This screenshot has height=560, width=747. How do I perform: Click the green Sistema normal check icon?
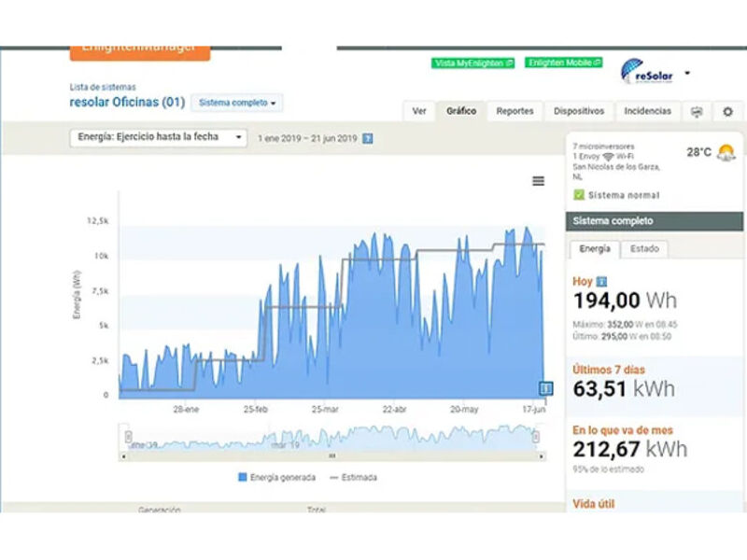(579, 195)
